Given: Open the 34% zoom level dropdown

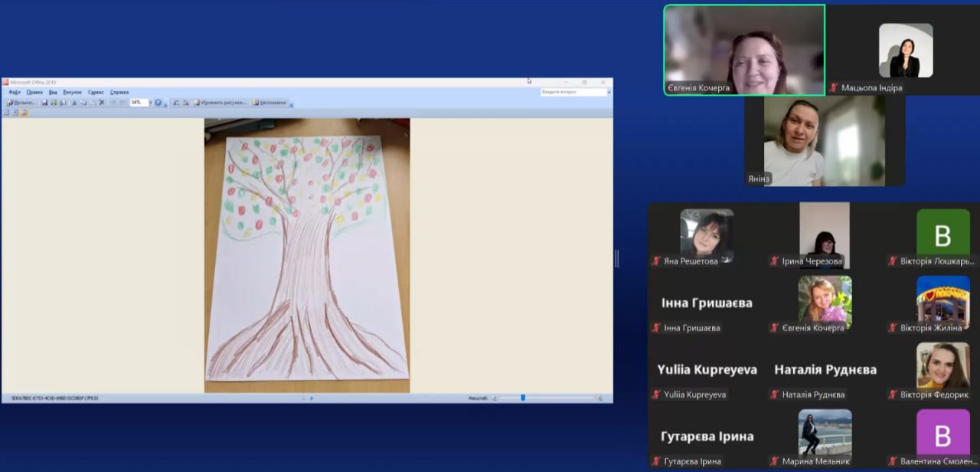Looking at the screenshot, I should pos(150,102).
